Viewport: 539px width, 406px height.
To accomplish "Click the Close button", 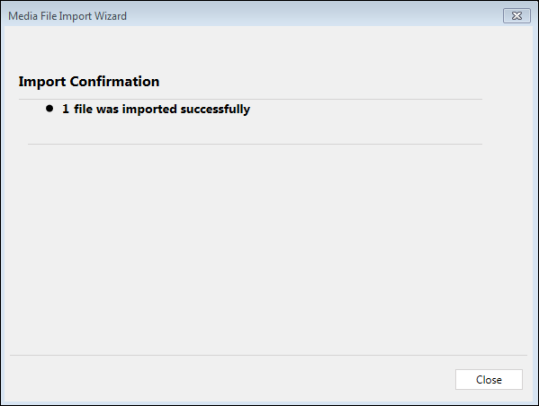I will [488, 380].
